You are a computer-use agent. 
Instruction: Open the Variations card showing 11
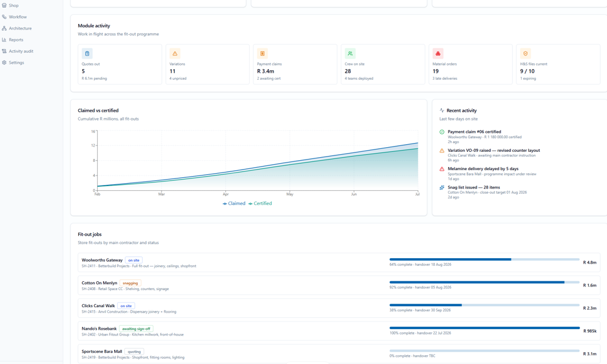coord(208,64)
